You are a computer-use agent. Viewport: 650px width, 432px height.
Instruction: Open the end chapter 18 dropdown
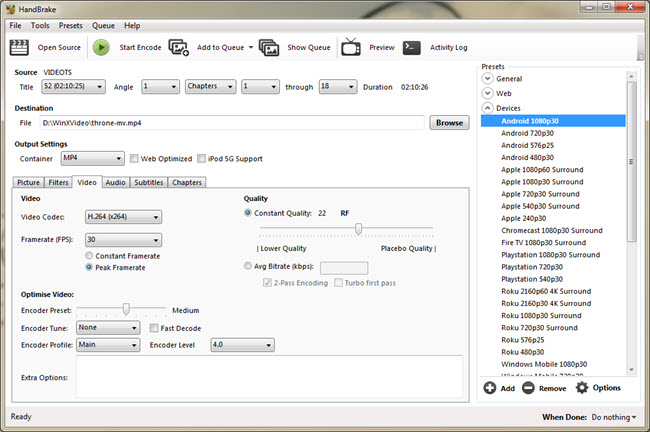pyautogui.click(x=338, y=87)
